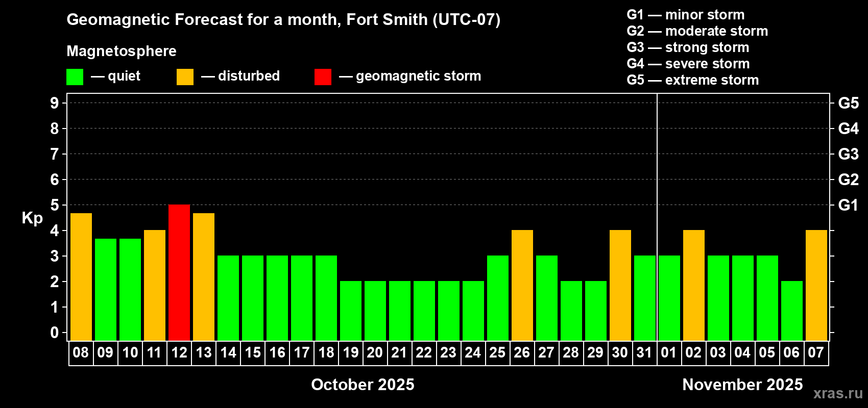Click the October 2025 month label
Screen dimensions: 868x408
point(363,385)
